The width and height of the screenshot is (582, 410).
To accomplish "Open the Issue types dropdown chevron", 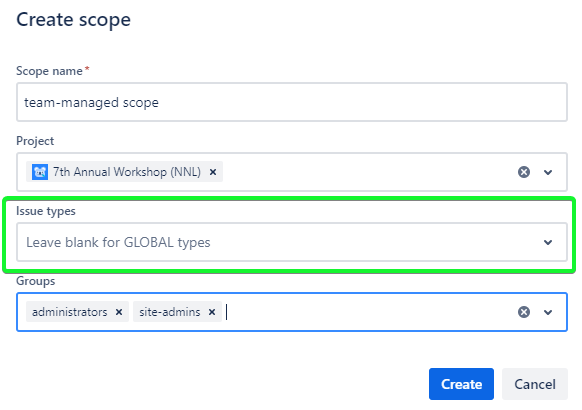I will pyautogui.click(x=548, y=242).
